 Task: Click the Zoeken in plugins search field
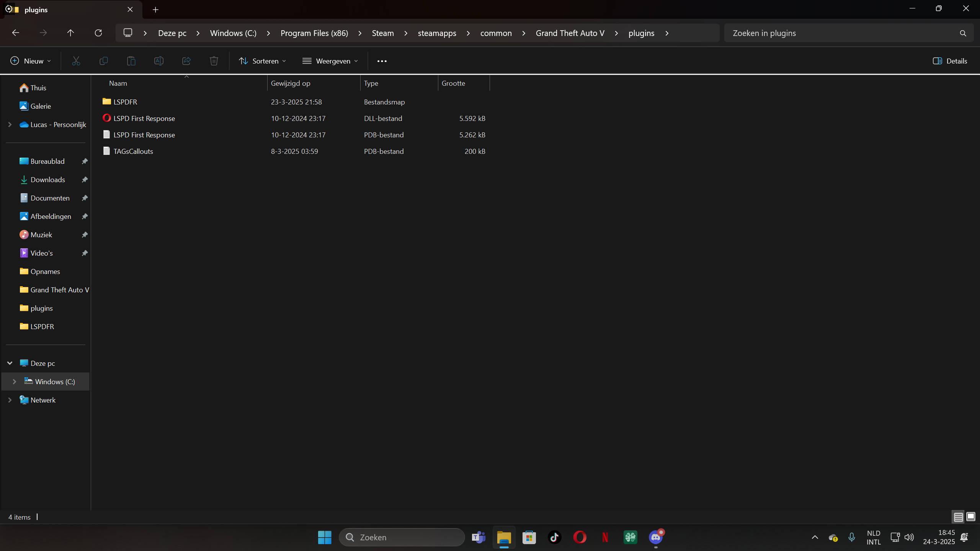[842, 33]
